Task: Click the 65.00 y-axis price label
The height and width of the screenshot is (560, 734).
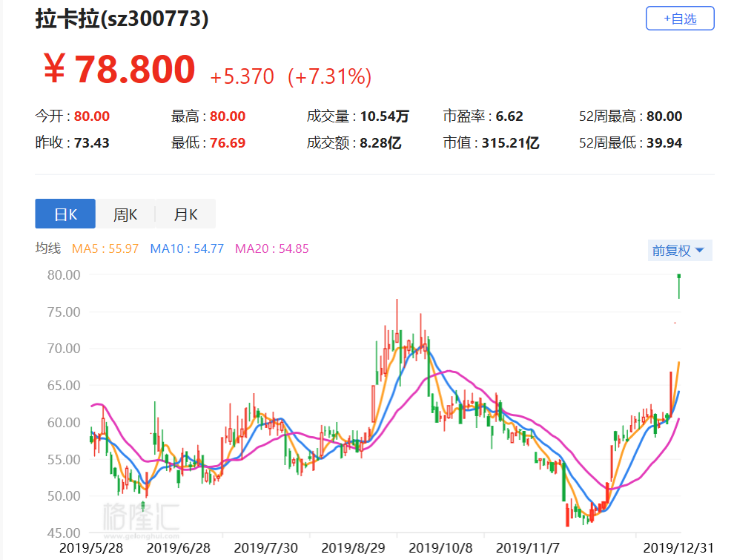Action: pyautogui.click(x=64, y=386)
